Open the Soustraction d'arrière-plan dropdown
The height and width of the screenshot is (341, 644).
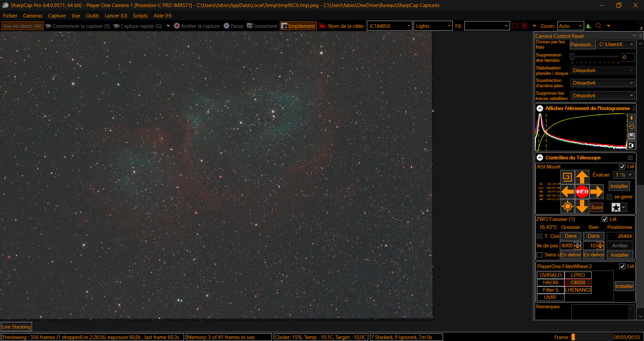pos(602,83)
